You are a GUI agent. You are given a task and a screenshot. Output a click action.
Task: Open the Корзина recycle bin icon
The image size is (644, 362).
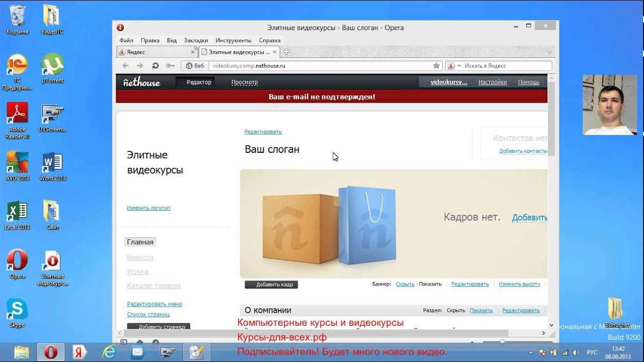[18, 20]
